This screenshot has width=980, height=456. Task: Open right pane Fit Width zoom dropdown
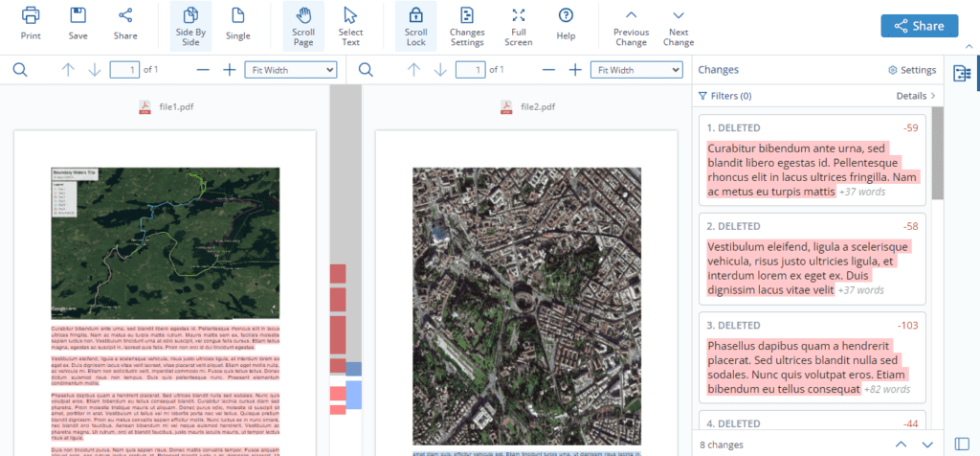tap(635, 70)
